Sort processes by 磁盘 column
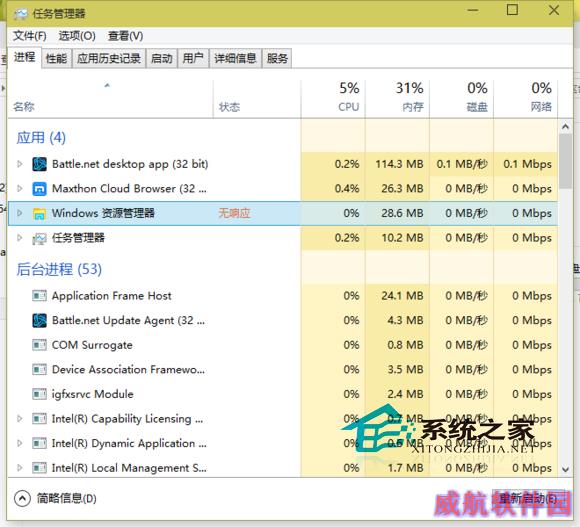580x527 pixels. click(x=462, y=98)
